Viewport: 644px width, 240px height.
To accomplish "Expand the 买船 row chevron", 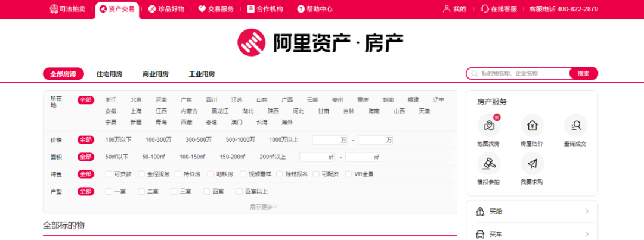I will [x=587, y=211].
